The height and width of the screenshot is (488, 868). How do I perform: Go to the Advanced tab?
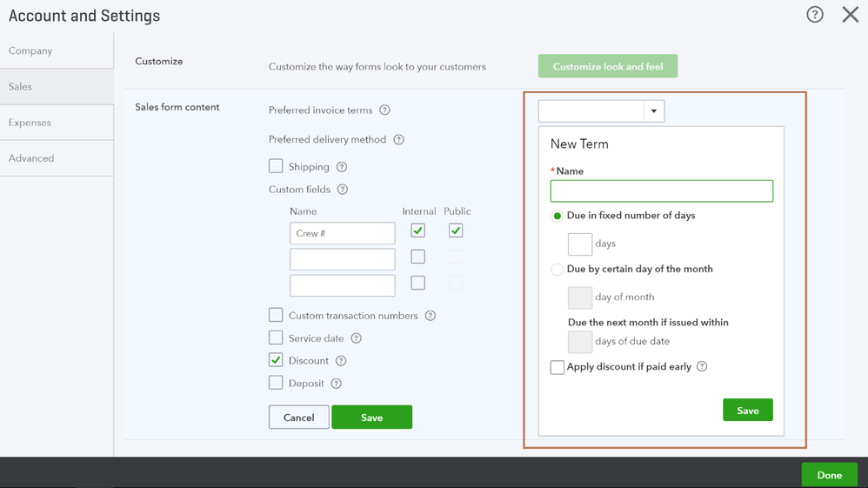(x=31, y=158)
